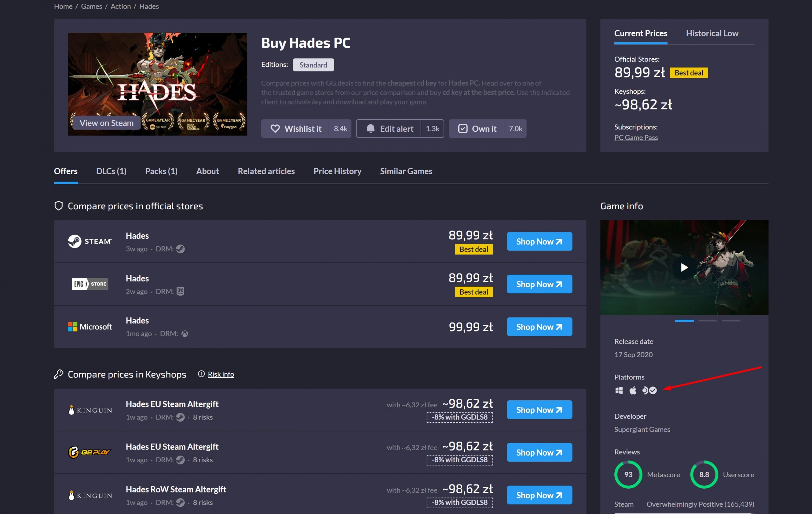Select the third media slide indicator
The image size is (812, 514).
pyautogui.click(x=731, y=321)
